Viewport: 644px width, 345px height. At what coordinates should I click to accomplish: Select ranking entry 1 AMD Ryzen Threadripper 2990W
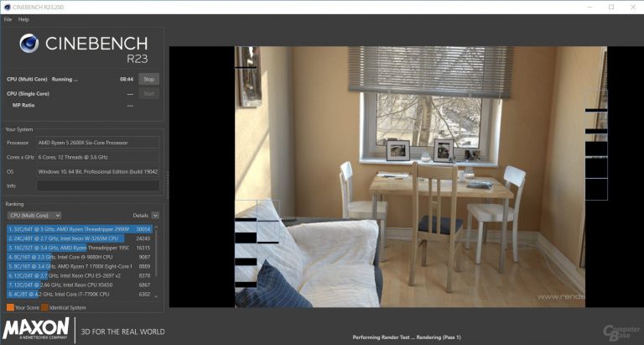tap(80, 229)
